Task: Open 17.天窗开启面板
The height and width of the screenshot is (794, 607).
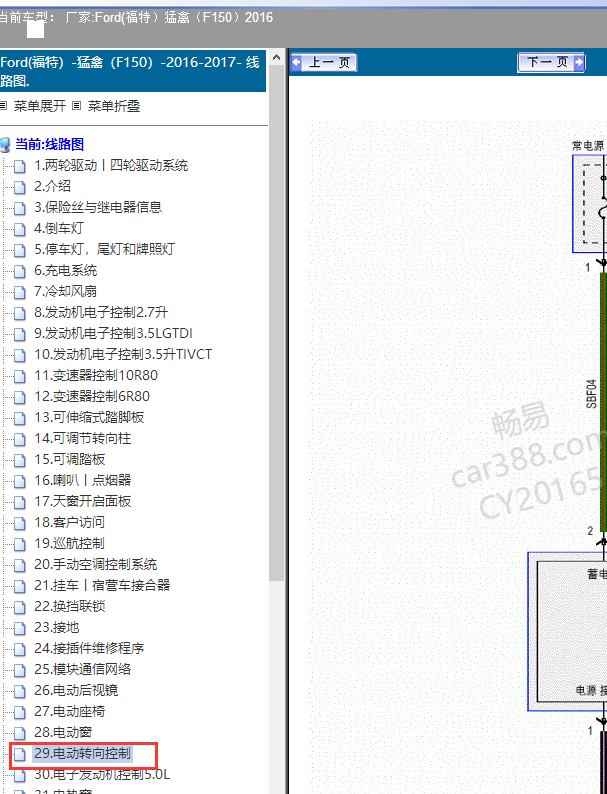Action: (x=83, y=501)
